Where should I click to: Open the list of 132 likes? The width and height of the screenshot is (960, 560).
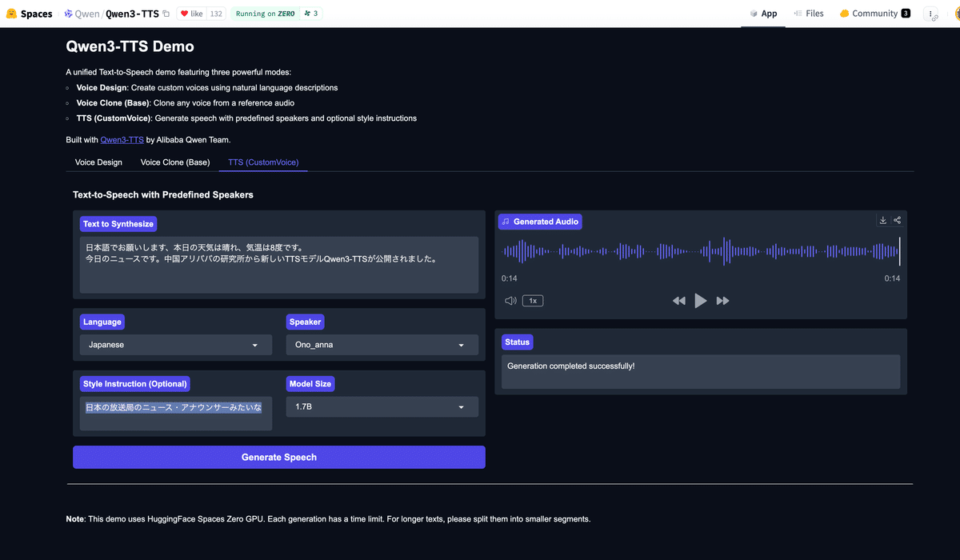pyautogui.click(x=216, y=14)
